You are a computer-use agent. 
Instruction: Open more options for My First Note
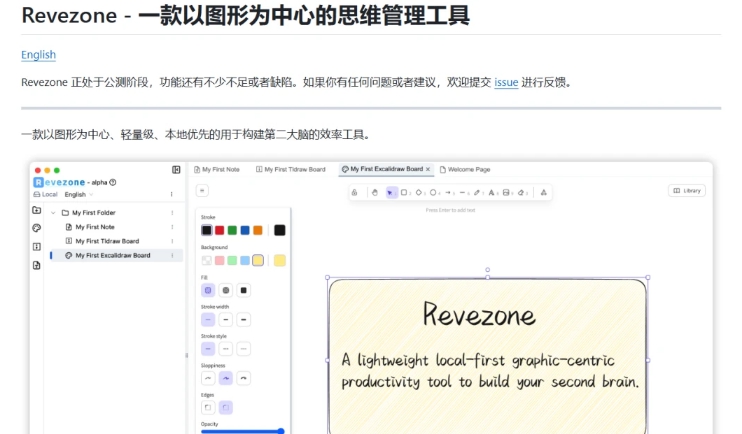(172, 227)
